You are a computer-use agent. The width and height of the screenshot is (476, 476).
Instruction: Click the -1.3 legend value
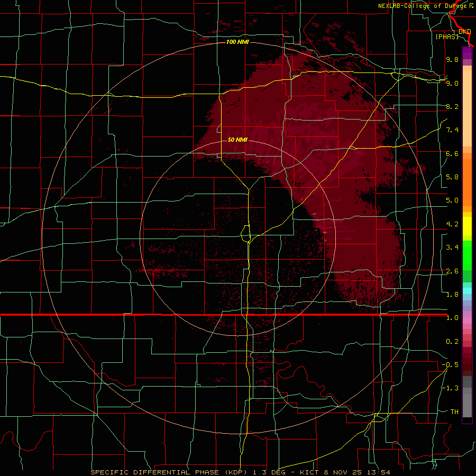pos(450,388)
